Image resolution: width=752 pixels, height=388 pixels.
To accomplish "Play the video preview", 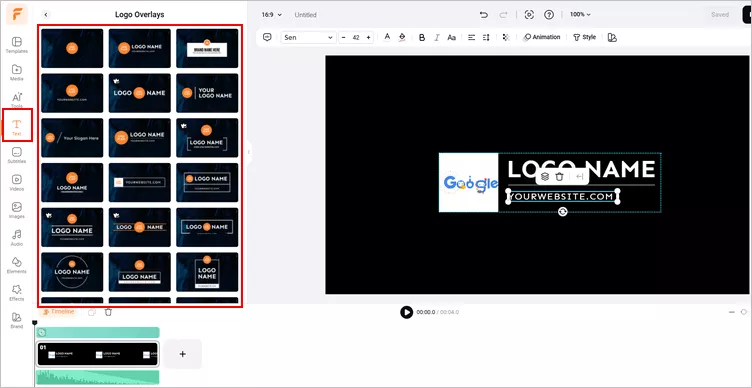I will pos(406,312).
